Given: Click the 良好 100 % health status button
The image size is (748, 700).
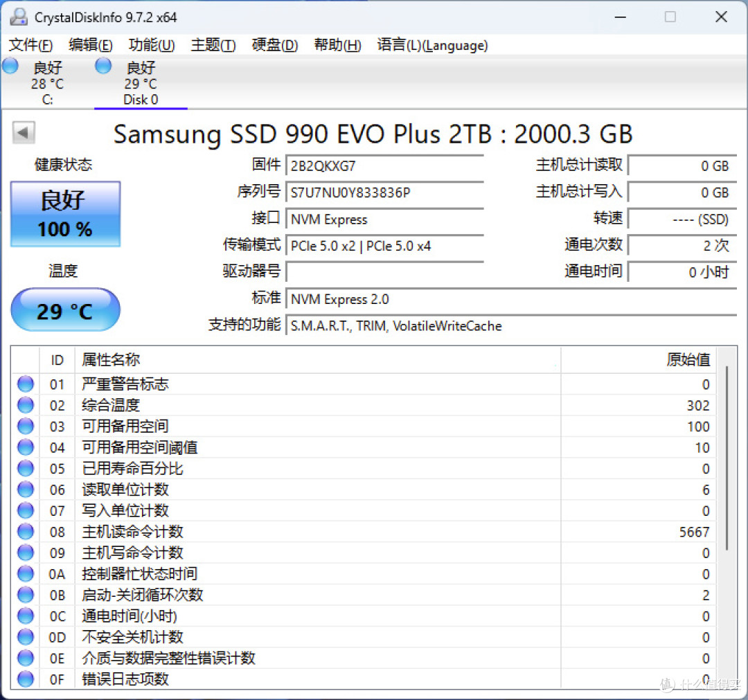Looking at the screenshot, I should point(65,214).
